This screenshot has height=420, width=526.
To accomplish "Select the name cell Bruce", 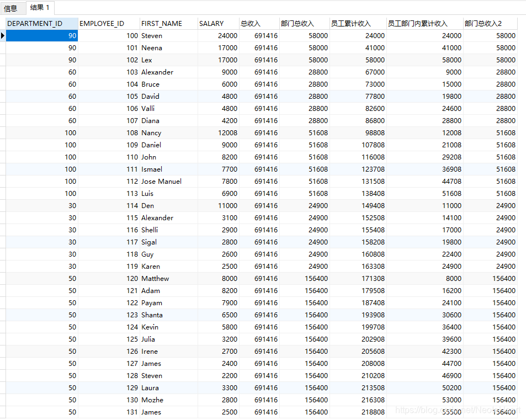I will tap(169, 84).
